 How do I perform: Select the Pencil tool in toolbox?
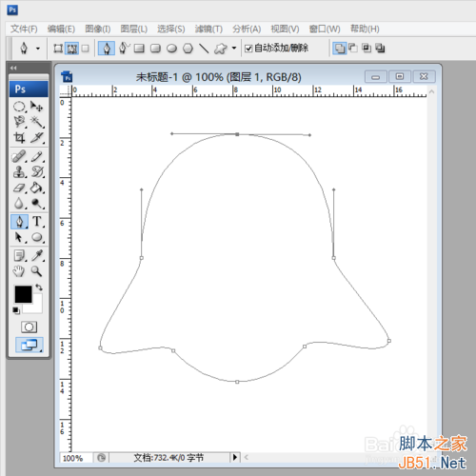tap(36, 156)
